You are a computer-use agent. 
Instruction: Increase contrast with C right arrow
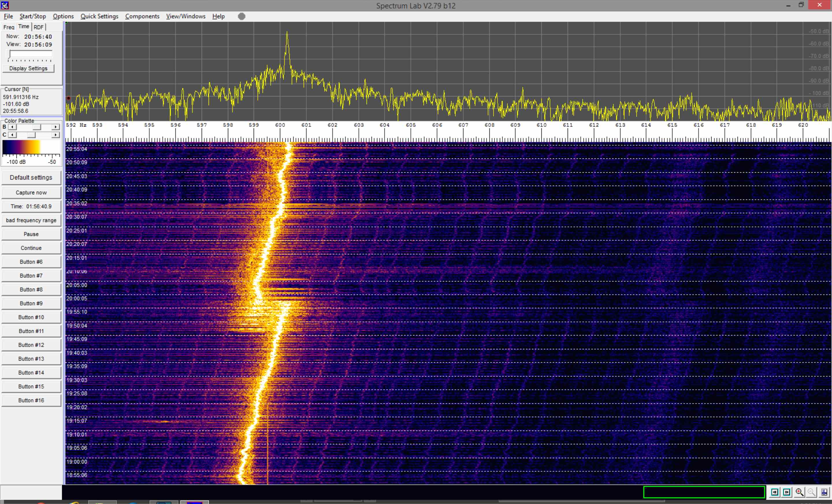click(x=56, y=135)
